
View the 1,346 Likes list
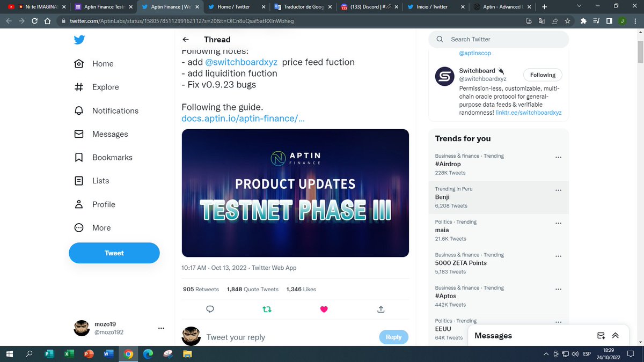[301, 289]
